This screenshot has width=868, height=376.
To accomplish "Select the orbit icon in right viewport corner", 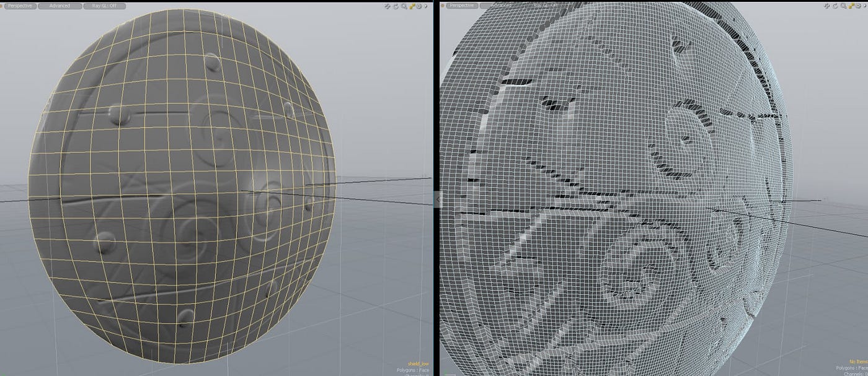I will tap(835, 6).
